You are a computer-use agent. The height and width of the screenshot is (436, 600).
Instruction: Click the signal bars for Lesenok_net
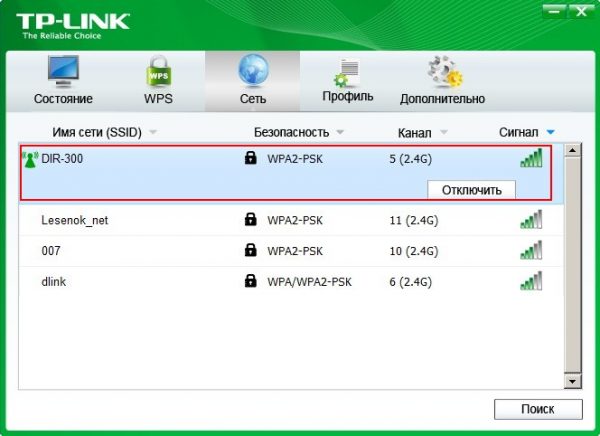click(531, 219)
